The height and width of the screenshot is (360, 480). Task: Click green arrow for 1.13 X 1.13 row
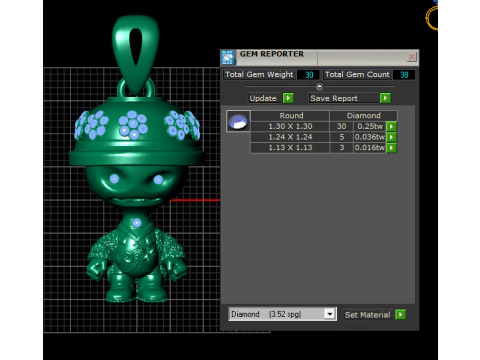391,148
